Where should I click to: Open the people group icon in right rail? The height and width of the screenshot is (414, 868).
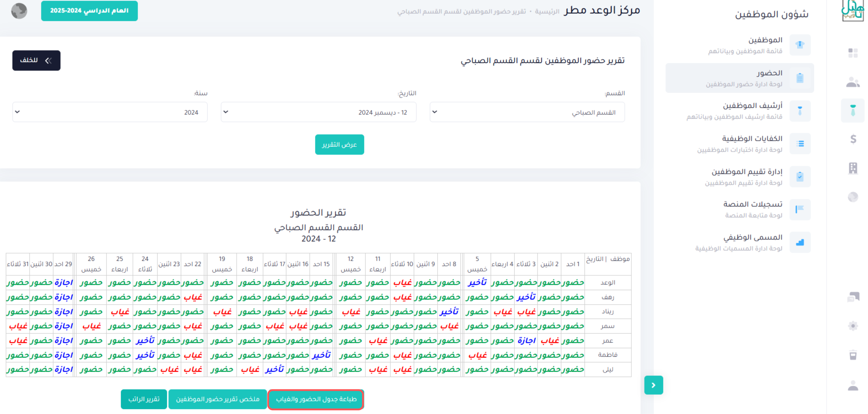tap(853, 82)
